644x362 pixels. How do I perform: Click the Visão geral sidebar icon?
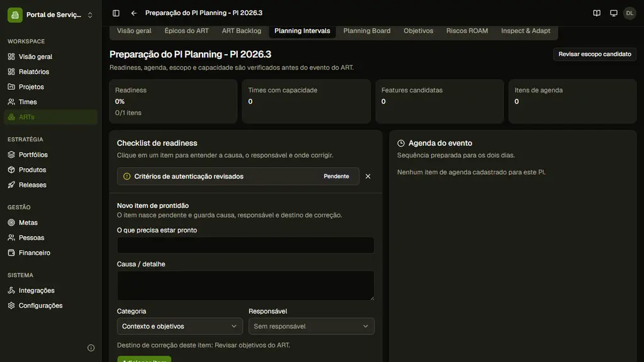tap(11, 57)
